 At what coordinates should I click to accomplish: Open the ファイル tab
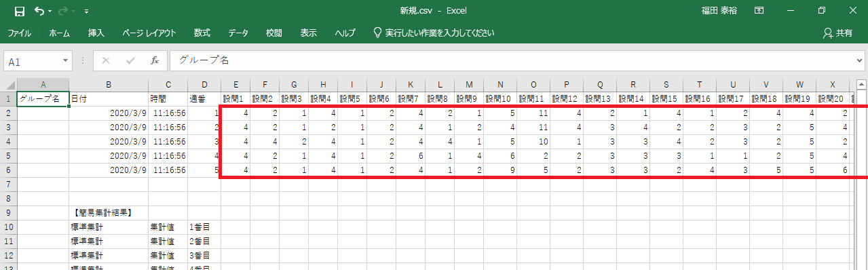[x=19, y=33]
